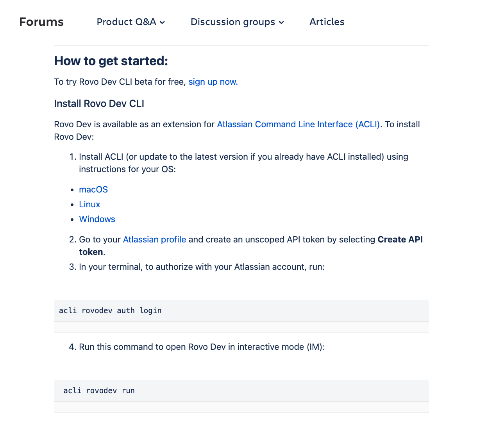504x424 pixels.
Task: Expand the Discussion groups menu
Action: click(x=237, y=22)
